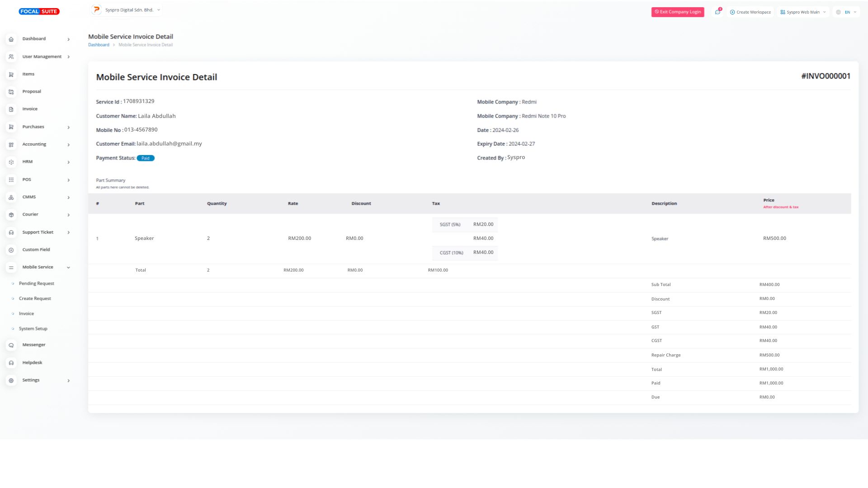Open the Syspro Digital Sdn. Bhd. company dropdown
The width and height of the screenshot is (868, 488).
pyautogui.click(x=127, y=10)
